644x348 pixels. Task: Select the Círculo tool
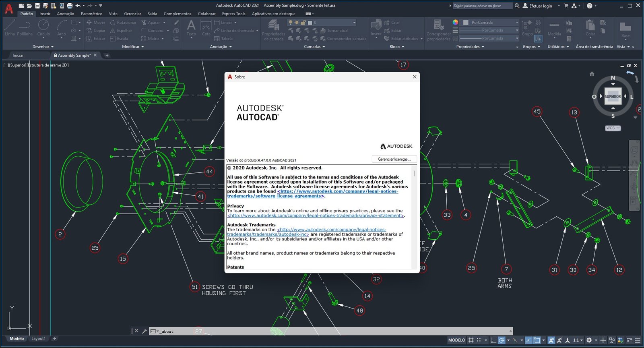[43, 28]
